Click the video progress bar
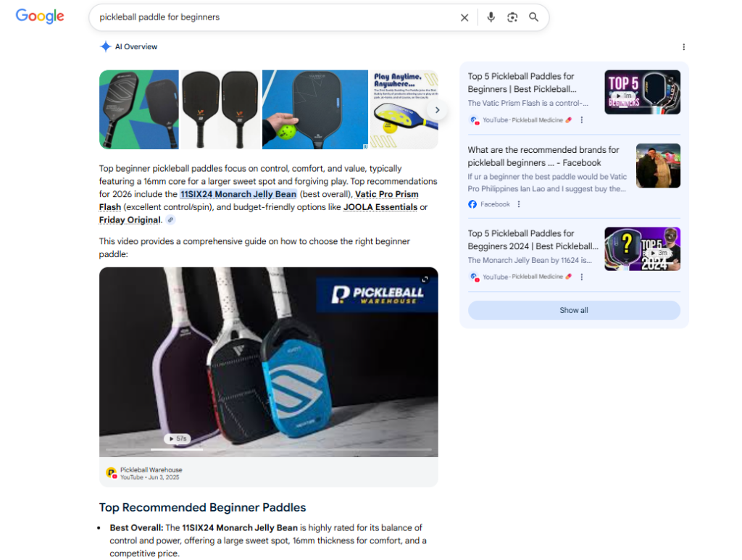 [x=268, y=450]
